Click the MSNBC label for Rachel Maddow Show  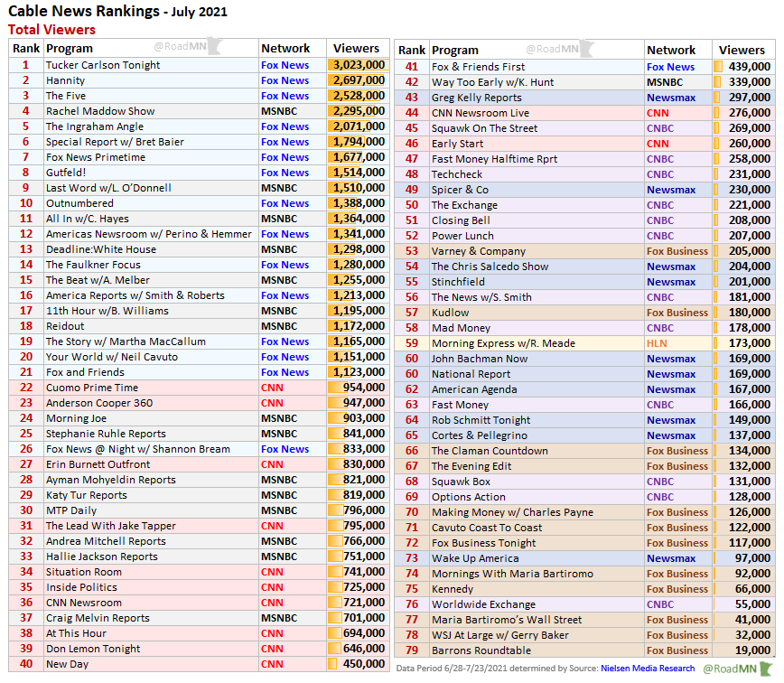point(281,111)
